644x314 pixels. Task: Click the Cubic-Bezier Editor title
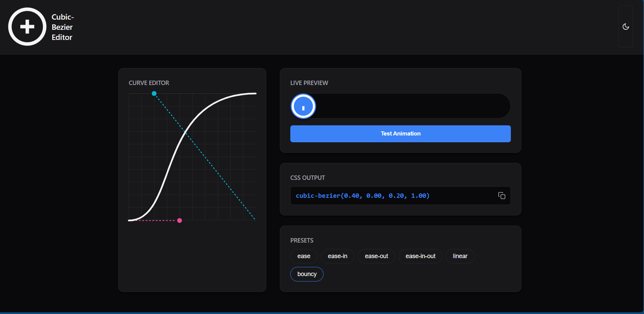[63, 27]
